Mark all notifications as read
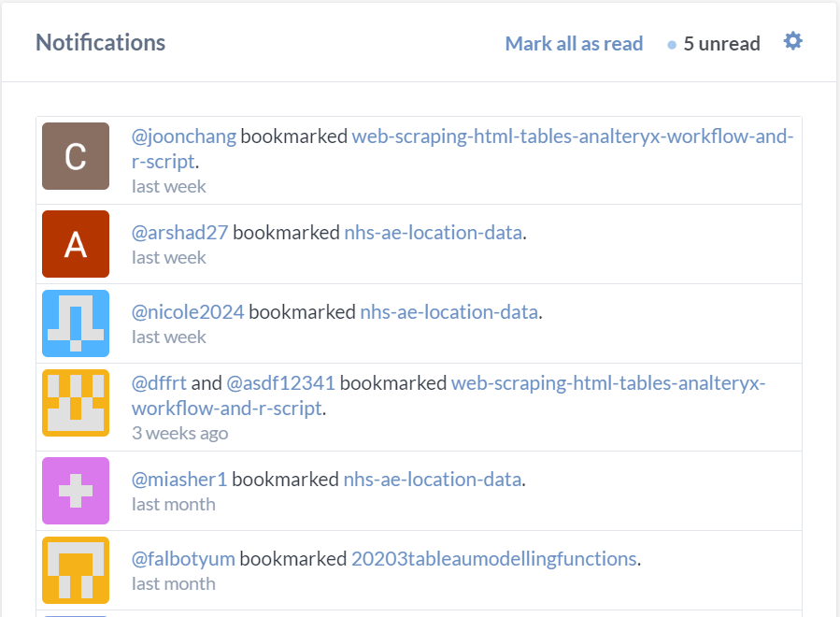 click(x=574, y=44)
